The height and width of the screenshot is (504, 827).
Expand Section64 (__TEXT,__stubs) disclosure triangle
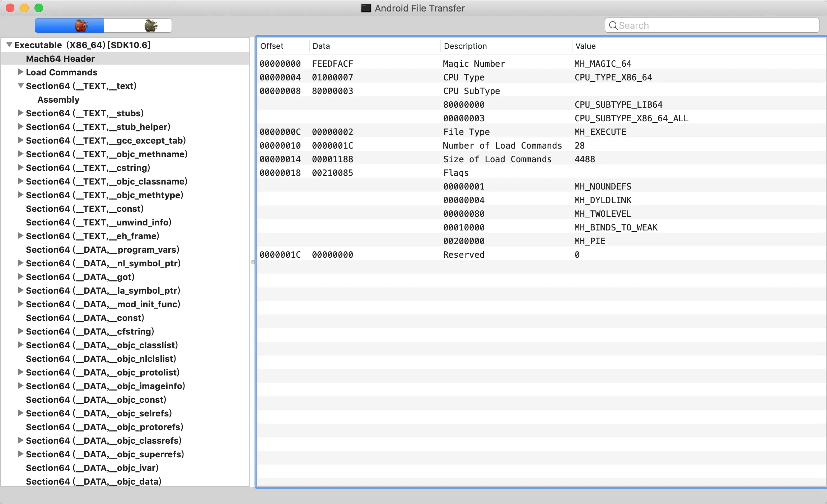click(x=21, y=113)
